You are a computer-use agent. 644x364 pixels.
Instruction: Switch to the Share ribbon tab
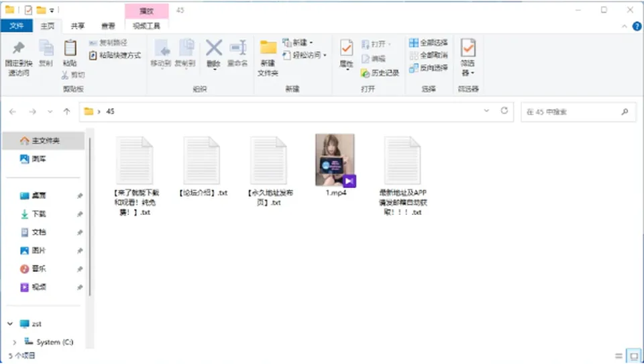coord(78,26)
